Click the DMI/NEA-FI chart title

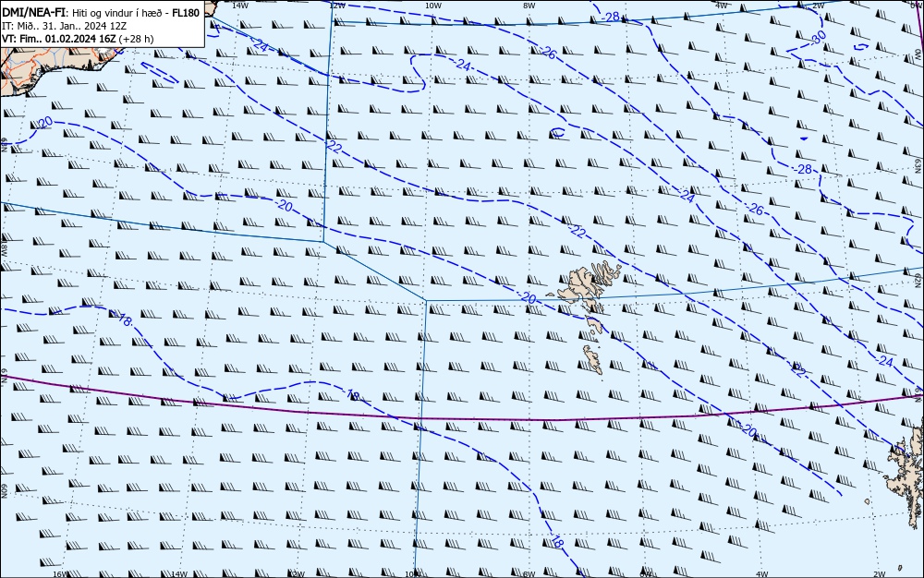click(x=33, y=13)
